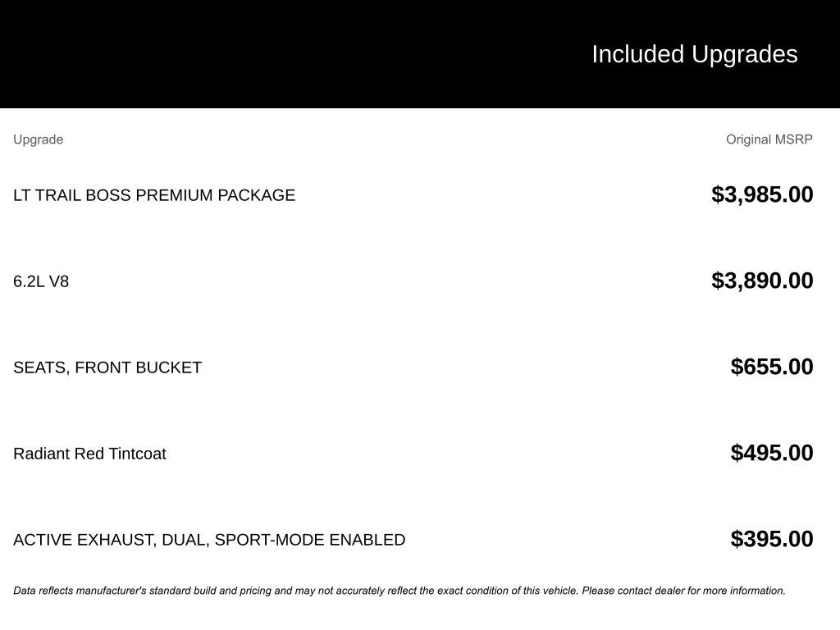Click the $395.00 price value

(x=771, y=539)
